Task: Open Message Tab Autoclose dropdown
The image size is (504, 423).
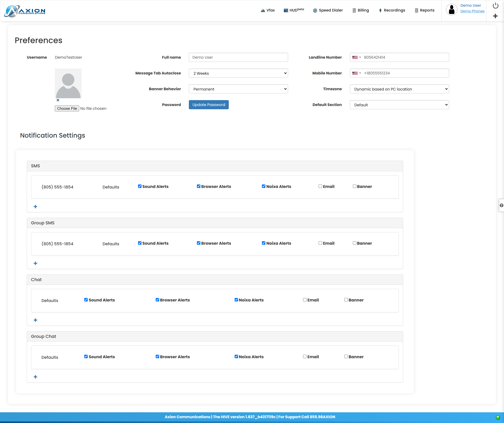Action: point(238,73)
